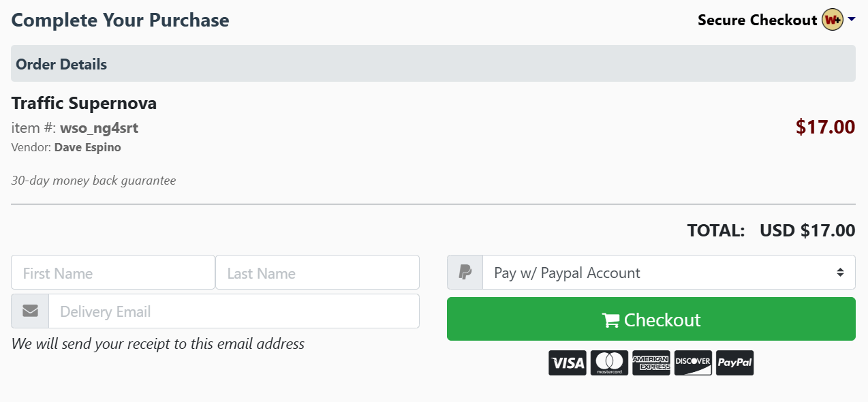
Task: Click the American Express icon
Action: [651, 362]
